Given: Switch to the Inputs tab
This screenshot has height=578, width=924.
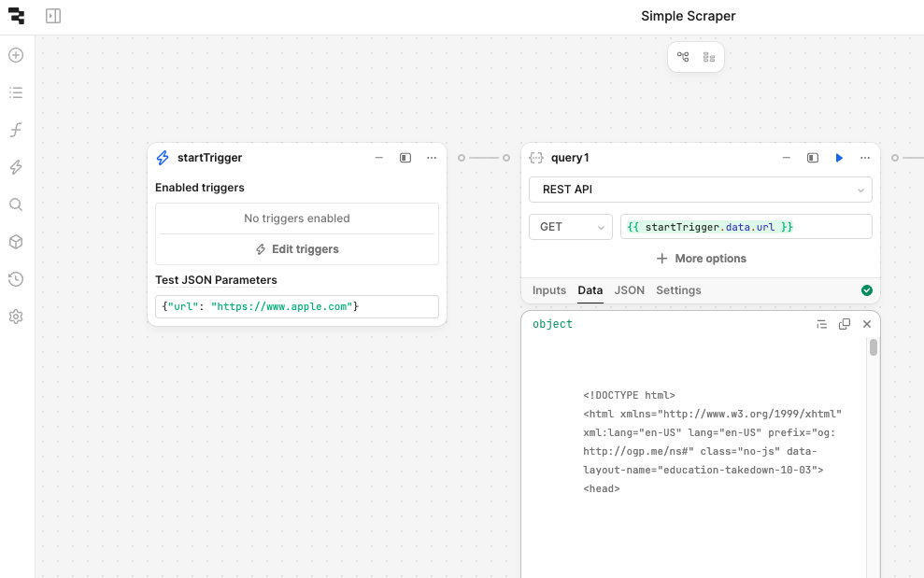Looking at the screenshot, I should (549, 290).
